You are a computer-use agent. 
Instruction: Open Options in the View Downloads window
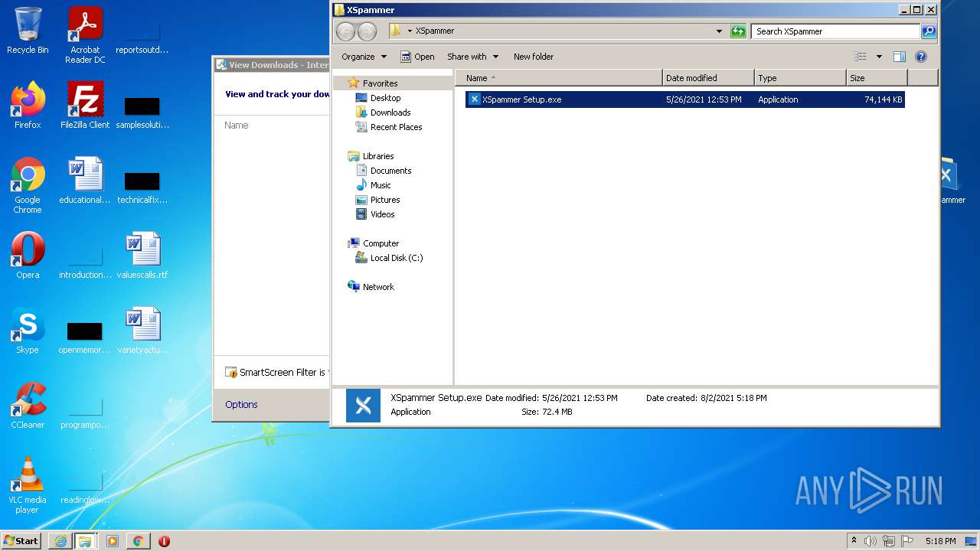tap(241, 405)
